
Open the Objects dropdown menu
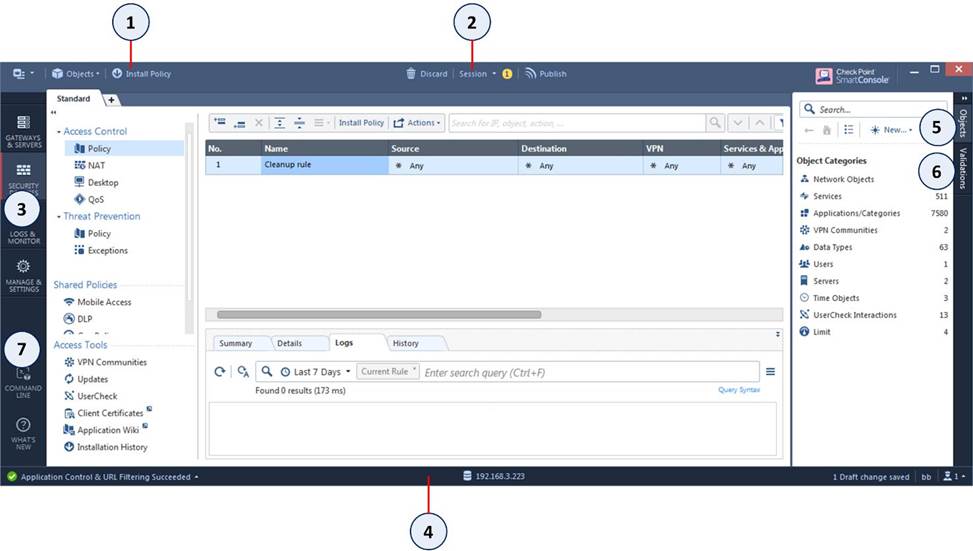coord(75,74)
